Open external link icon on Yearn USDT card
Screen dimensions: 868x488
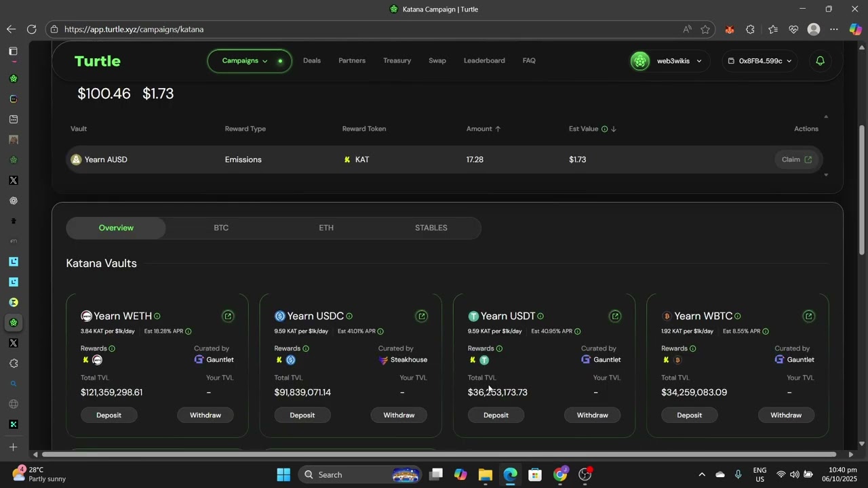point(615,316)
